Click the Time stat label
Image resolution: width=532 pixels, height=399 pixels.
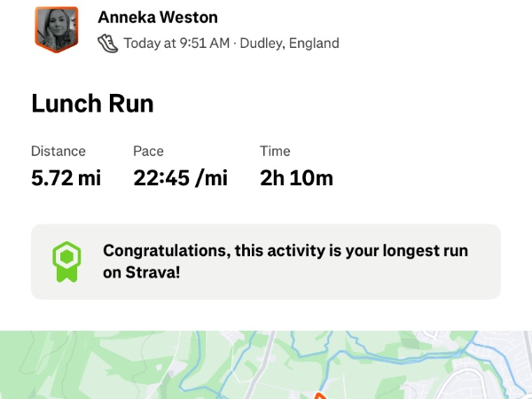coord(275,152)
